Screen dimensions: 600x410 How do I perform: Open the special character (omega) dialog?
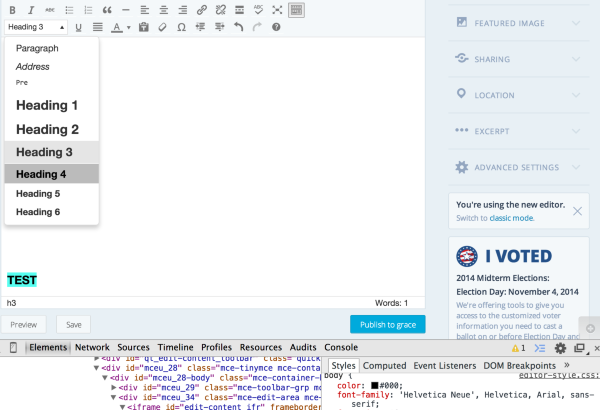[181, 27]
